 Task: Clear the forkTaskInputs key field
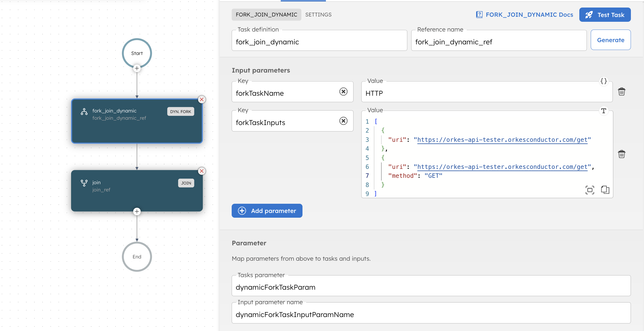click(x=343, y=121)
